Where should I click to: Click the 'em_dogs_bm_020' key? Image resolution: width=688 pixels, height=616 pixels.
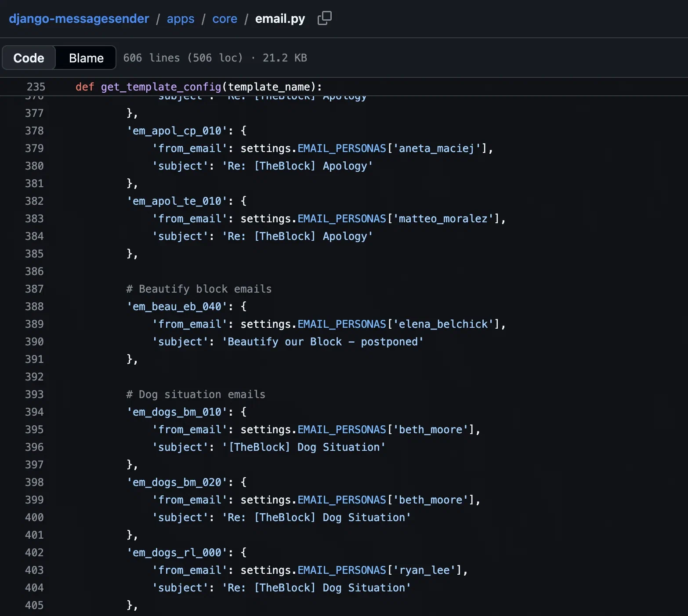(x=177, y=482)
